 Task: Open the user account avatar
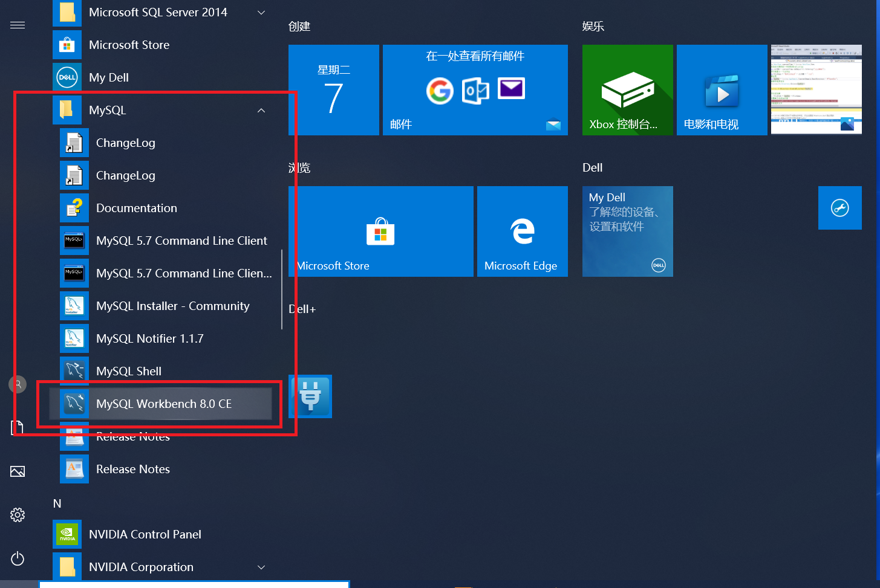pyautogui.click(x=18, y=384)
